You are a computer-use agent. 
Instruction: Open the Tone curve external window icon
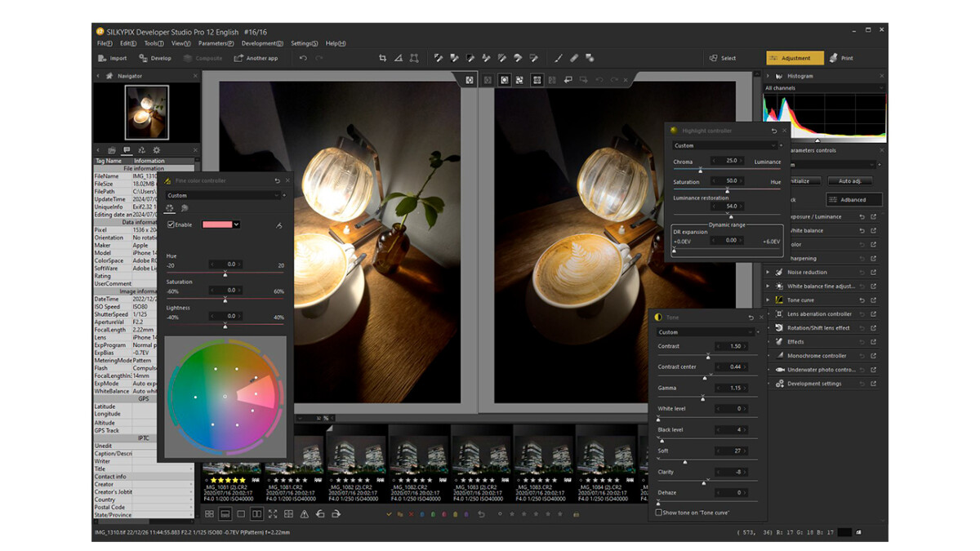pyautogui.click(x=873, y=300)
